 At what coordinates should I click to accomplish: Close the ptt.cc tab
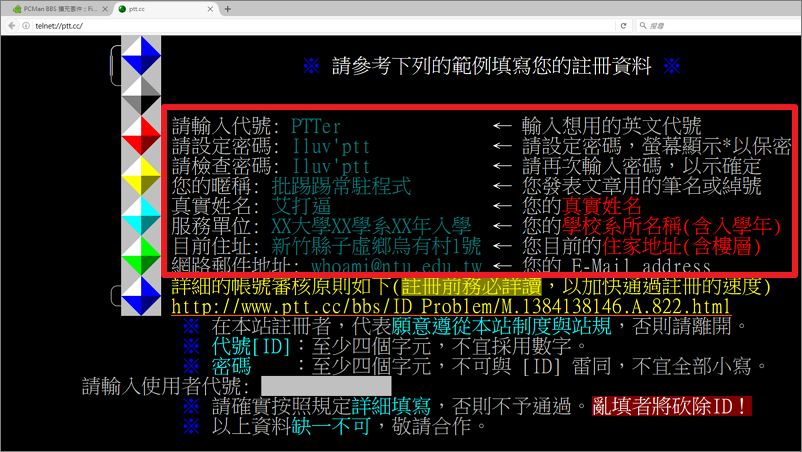pos(209,9)
